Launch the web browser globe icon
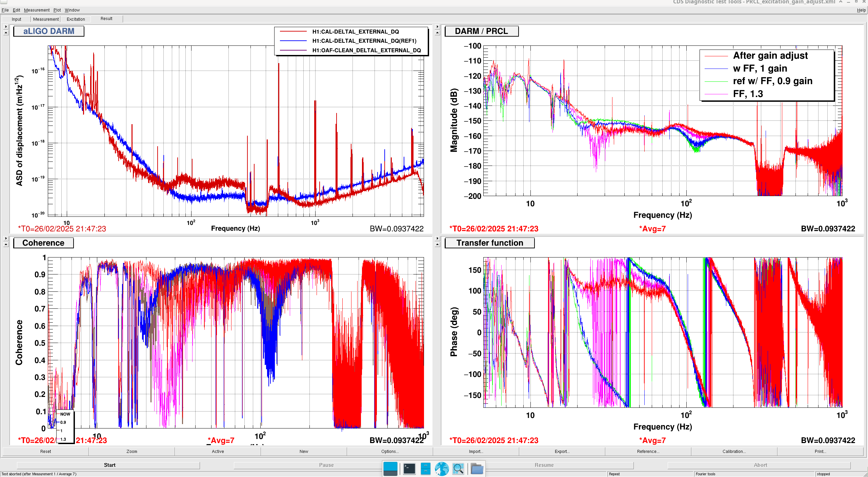 coord(442,469)
